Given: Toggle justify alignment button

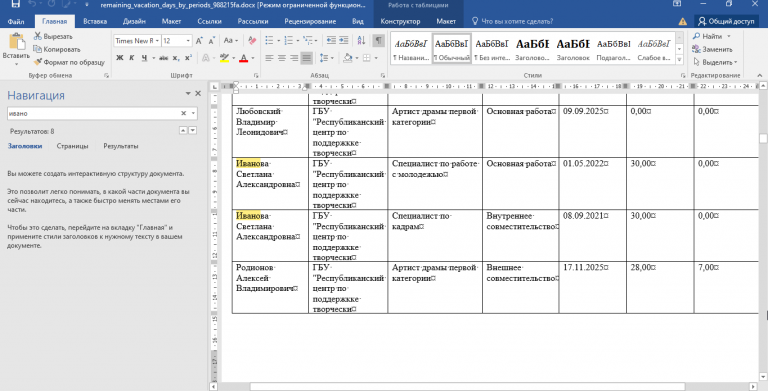Looking at the screenshot, I should point(307,58).
